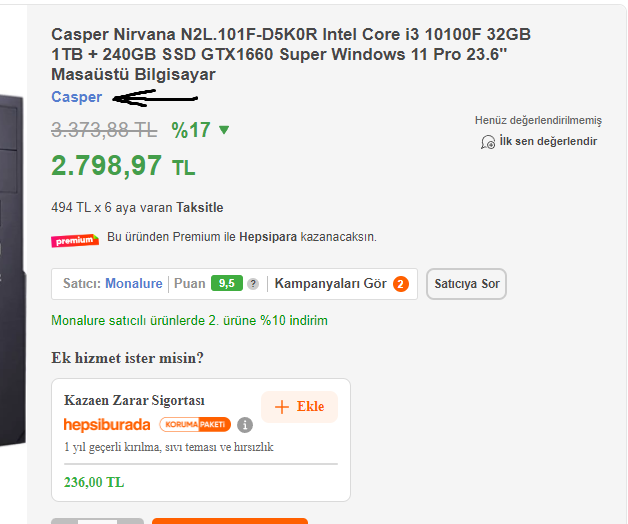Screen dimensions: 628x524
Task: Click the Satıcıya Sor button
Action: [467, 284]
